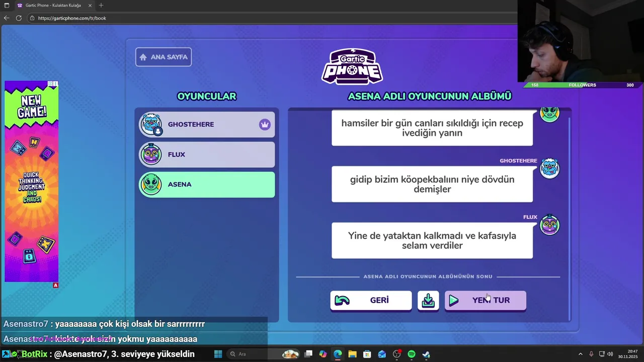Viewport: 644px width, 362px height.
Task: Select ASENA in the player list
Action: click(x=207, y=185)
